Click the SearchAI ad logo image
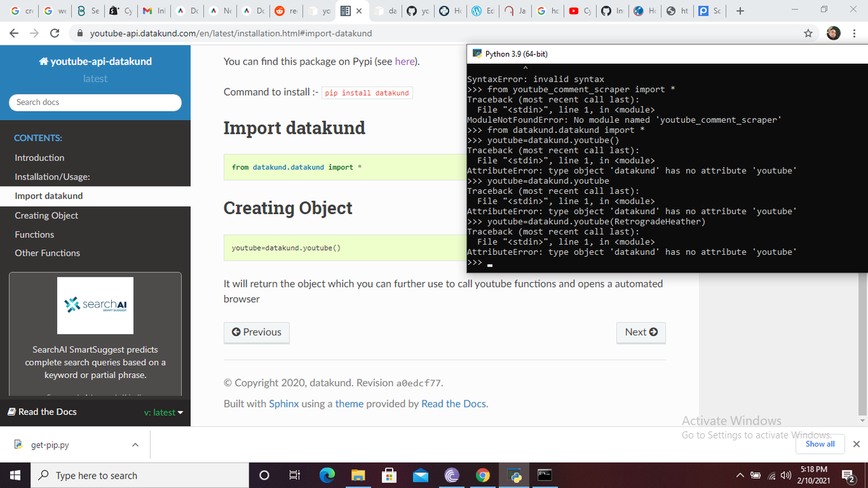 coord(95,305)
